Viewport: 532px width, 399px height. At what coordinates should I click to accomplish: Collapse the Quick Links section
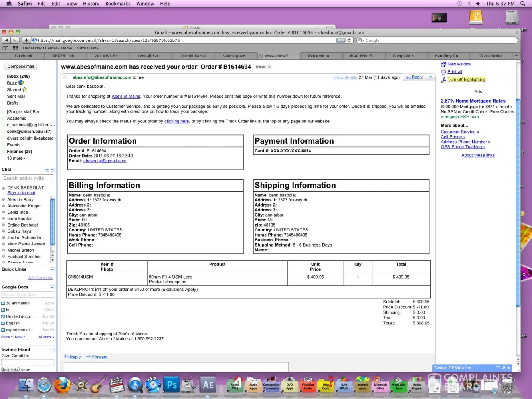(x=52, y=269)
